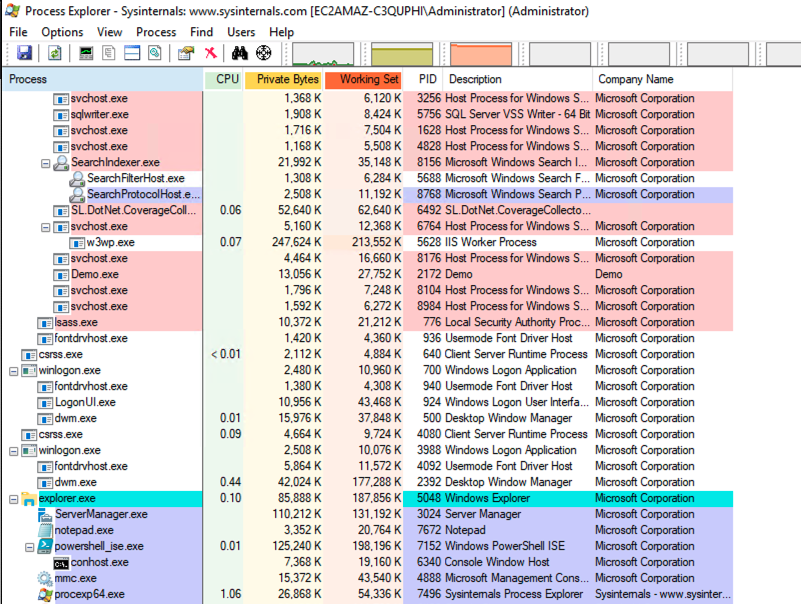Click the 'Sysinternals Process Explorer' description

click(x=514, y=594)
